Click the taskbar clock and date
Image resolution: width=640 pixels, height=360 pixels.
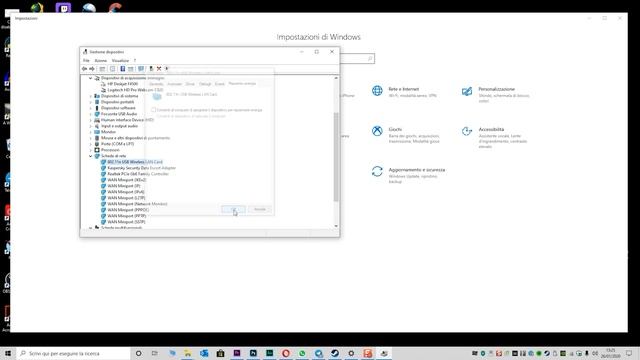611,353
